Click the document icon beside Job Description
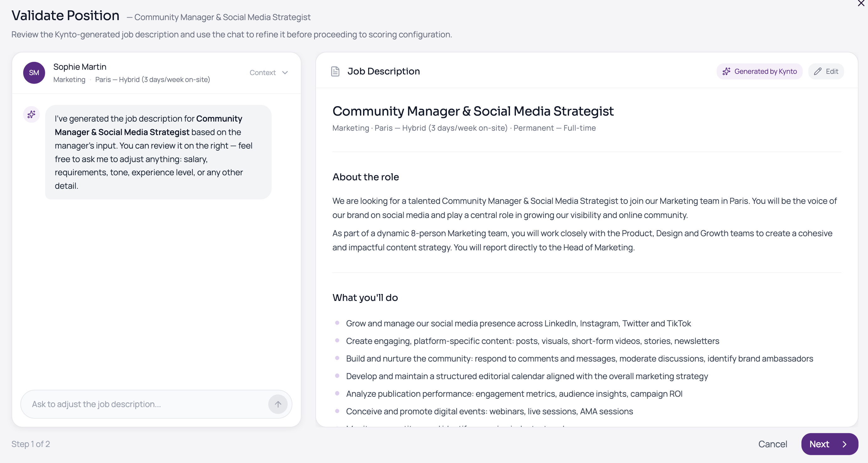This screenshot has width=868, height=463. 335,71
